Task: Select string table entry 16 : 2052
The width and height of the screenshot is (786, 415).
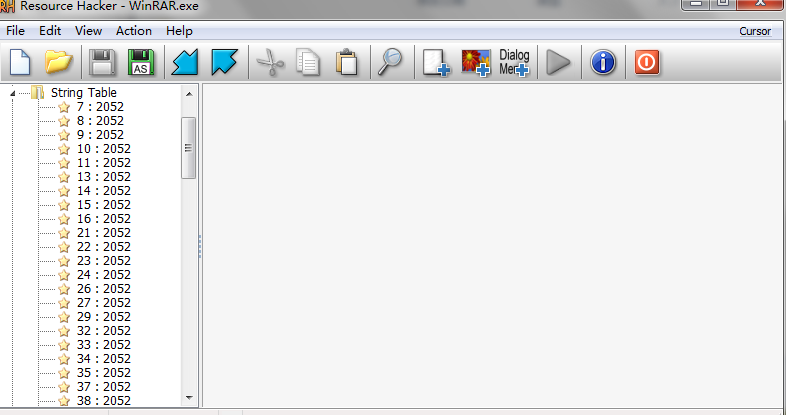Action: point(104,219)
